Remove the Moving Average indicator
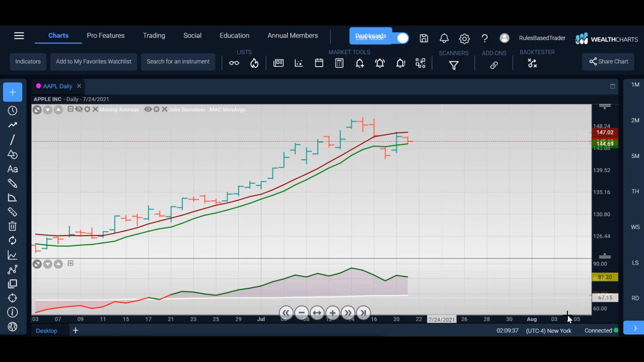Viewport: 644px width, 362px height. (95, 109)
